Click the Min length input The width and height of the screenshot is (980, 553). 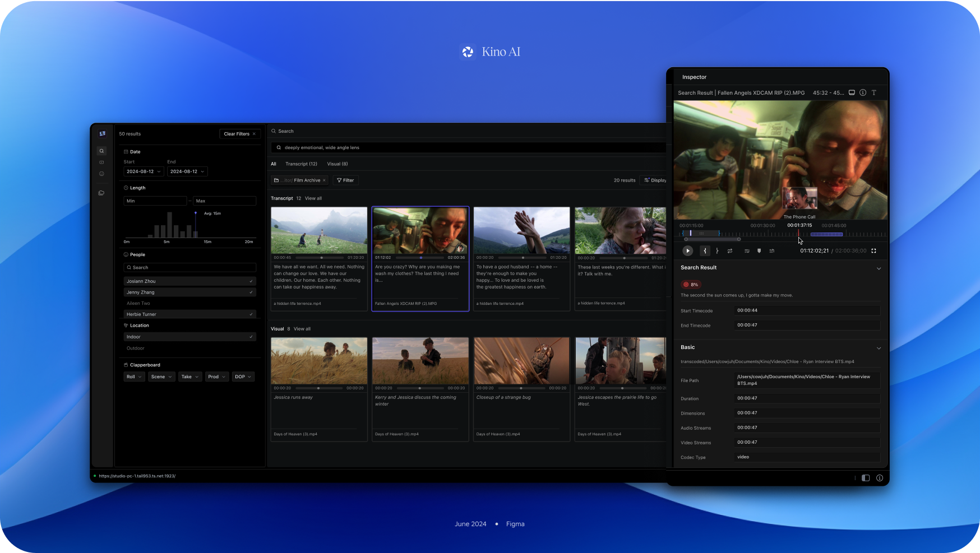(x=155, y=201)
